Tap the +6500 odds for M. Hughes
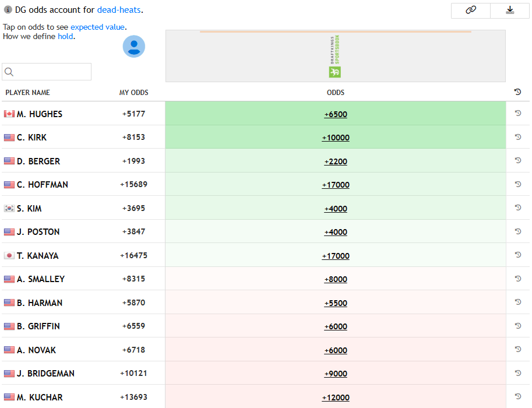Viewport: 532px width, 408px height. click(336, 114)
